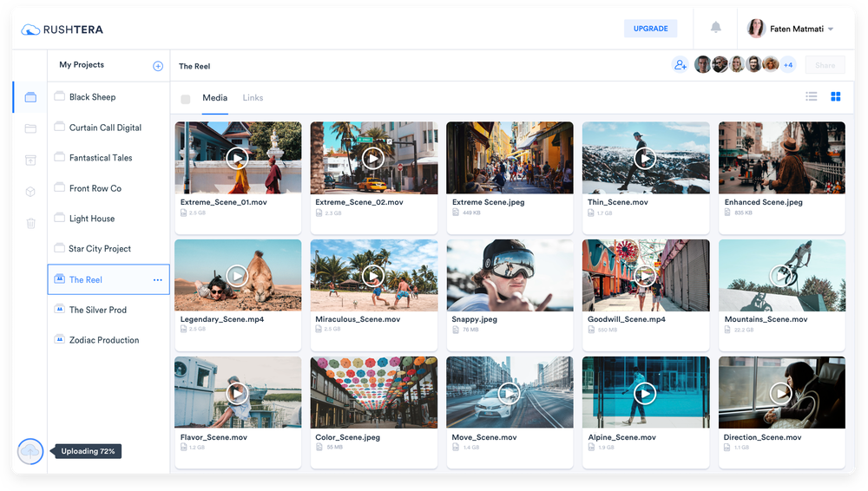The height and width of the screenshot is (491, 868).
Task: Switch to list view
Action: pyautogui.click(x=811, y=97)
